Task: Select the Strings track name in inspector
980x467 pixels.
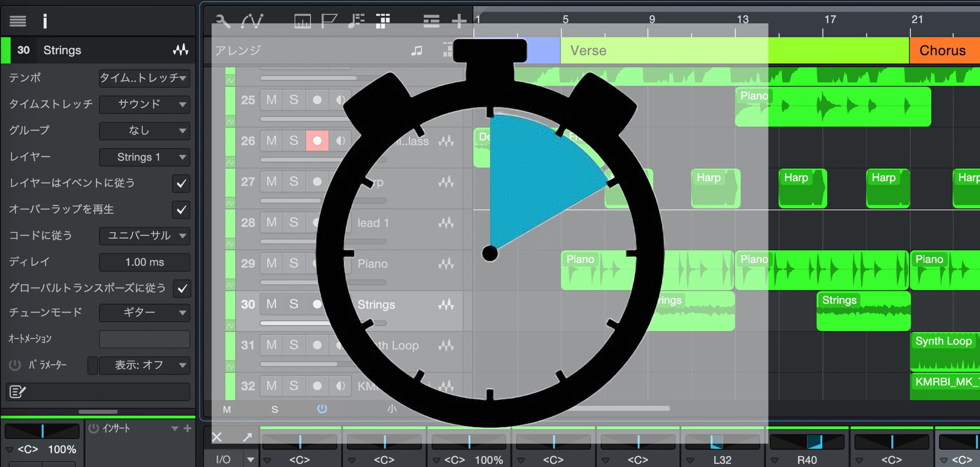Action: pos(62,50)
